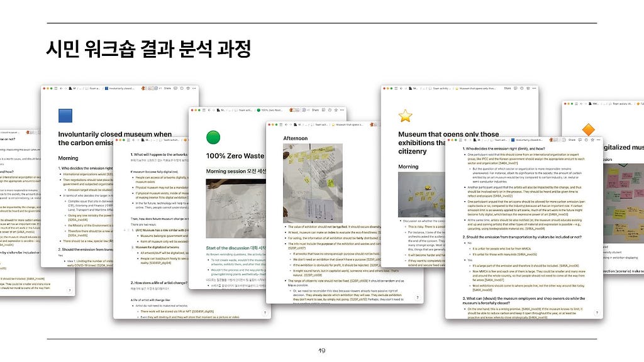Go back in blue-square Involuntarily closed museum window
The height and width of the screenshot is (362, 644).
coord(61,88)
